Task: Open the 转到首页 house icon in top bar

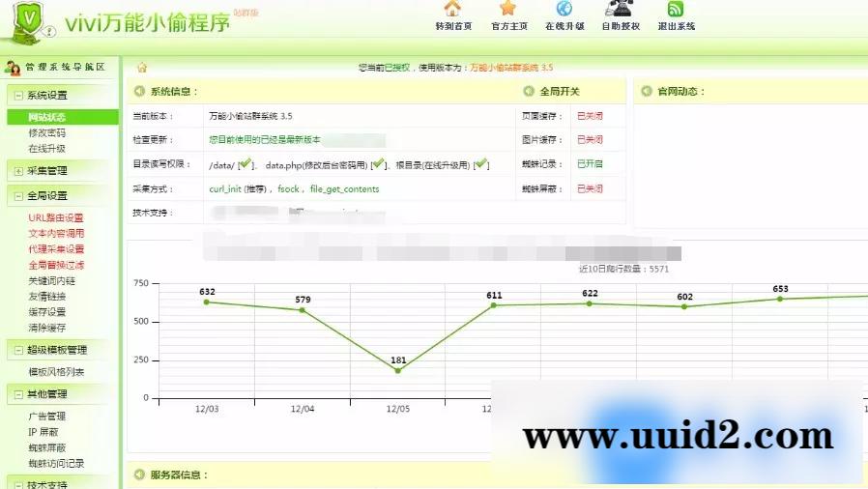Action: [452, 8]
